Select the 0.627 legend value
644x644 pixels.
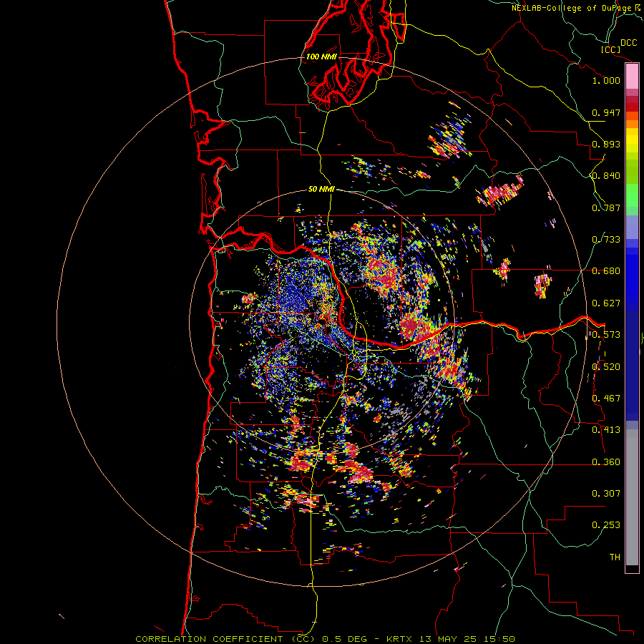pyautogui.click(x=606, y=303)
